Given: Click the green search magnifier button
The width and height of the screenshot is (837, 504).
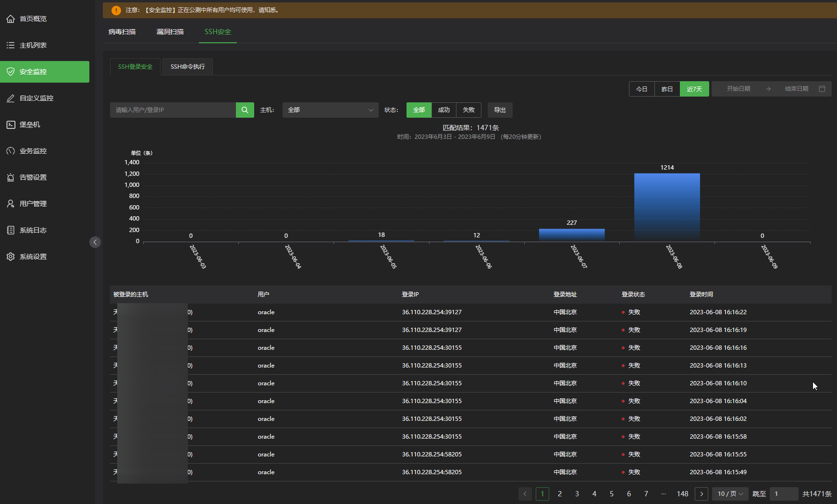Looking at the screenshot, I should click(245, 110).
